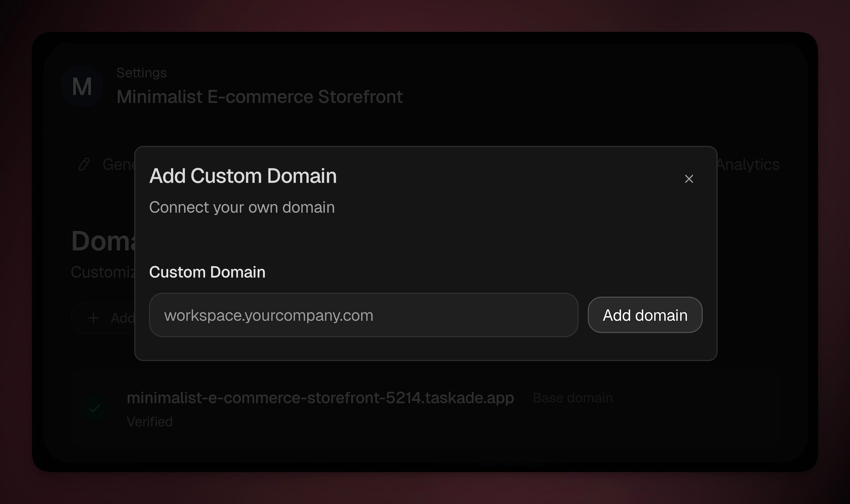Click the green verified checkmark icon

pyautogui.click(x=95, y=409)
